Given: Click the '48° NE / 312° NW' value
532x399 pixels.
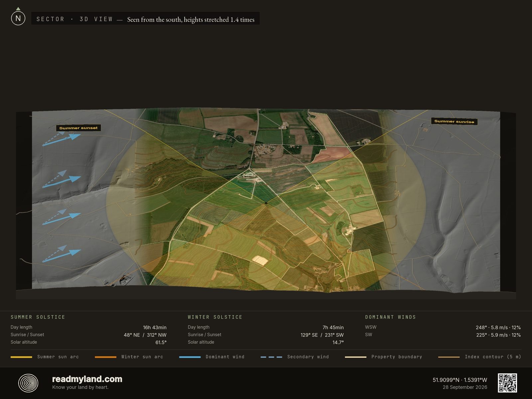Looking at the screenshot, I should (x=145, y=335).
